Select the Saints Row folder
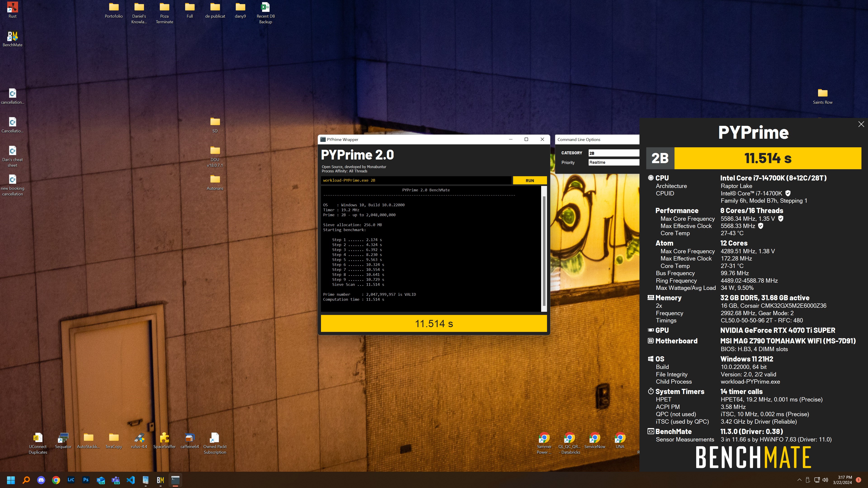 pyautogui.click(x=823, y=96)
